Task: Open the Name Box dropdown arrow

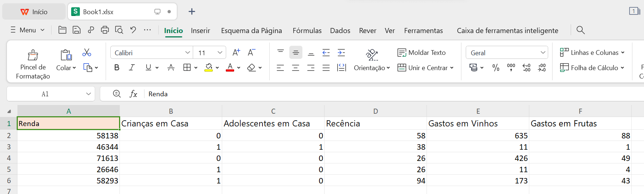Action: tap(89, 94)
